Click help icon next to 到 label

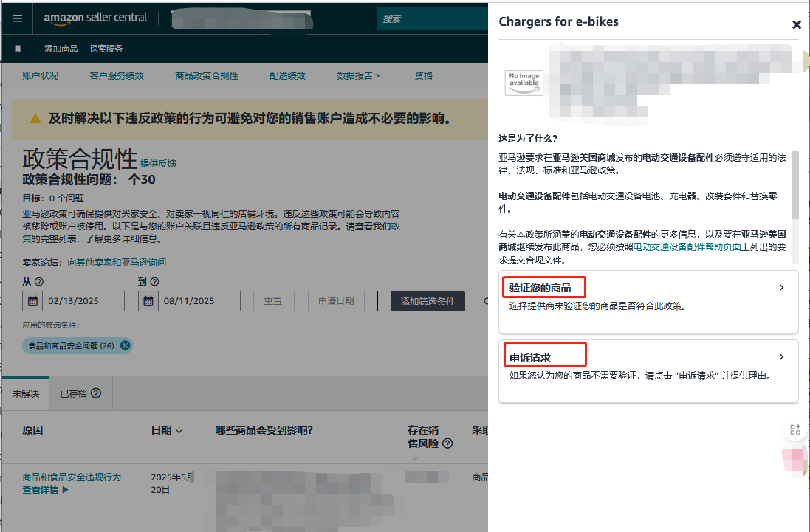(x=154, y=282)
